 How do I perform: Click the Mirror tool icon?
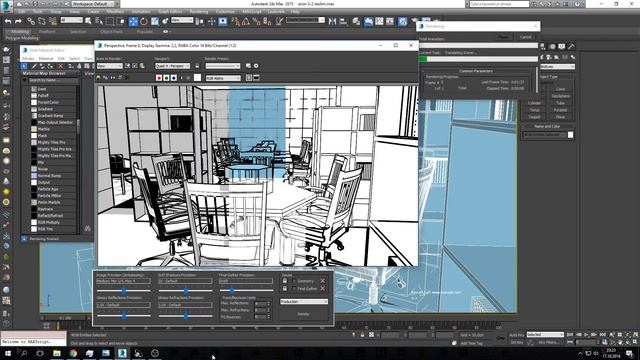coord(333,21)
